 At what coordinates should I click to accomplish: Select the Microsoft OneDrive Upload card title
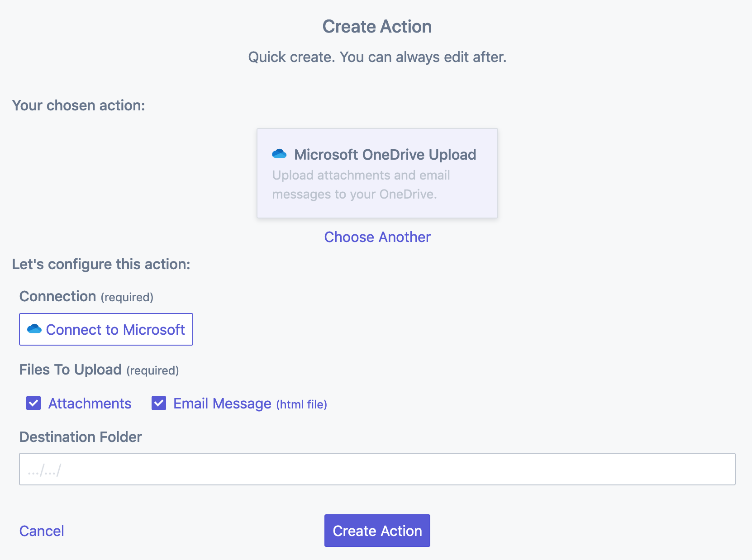click(x=385, y=155)
